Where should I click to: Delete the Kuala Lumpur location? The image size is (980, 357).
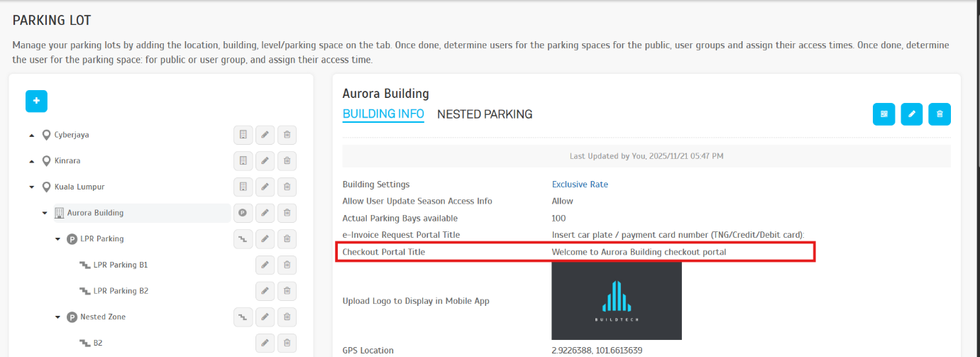(x=287, y=187)
